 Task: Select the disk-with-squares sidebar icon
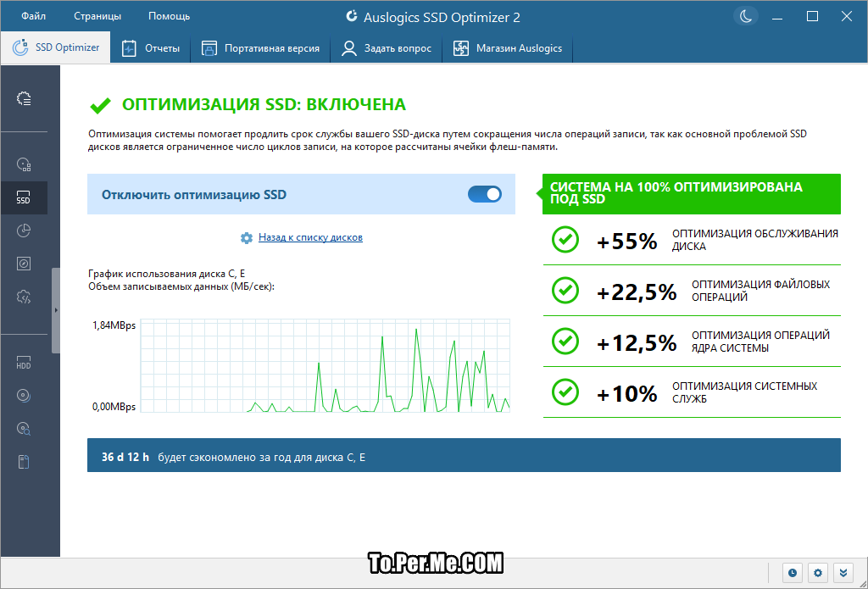click(x=24, y=164)
